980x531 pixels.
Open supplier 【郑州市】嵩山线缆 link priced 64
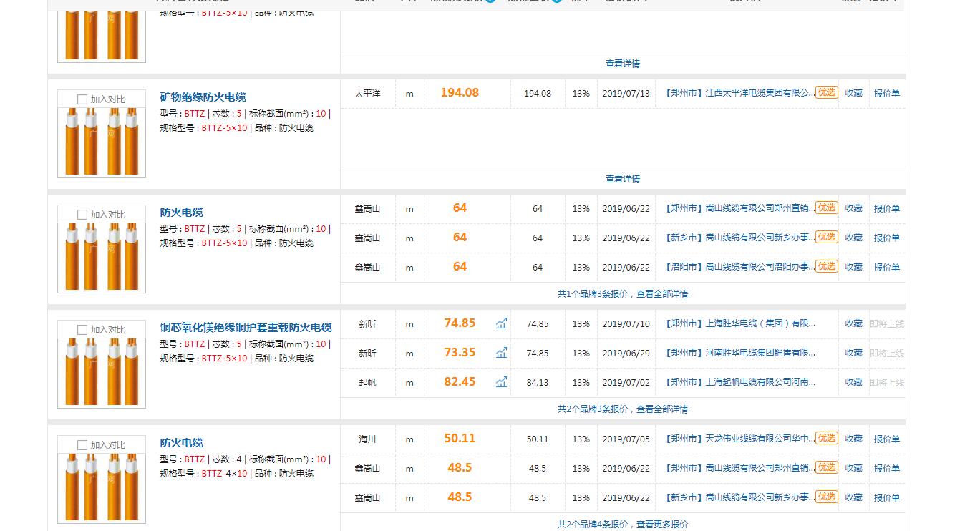pyautogui.click(x=739, y=208)
